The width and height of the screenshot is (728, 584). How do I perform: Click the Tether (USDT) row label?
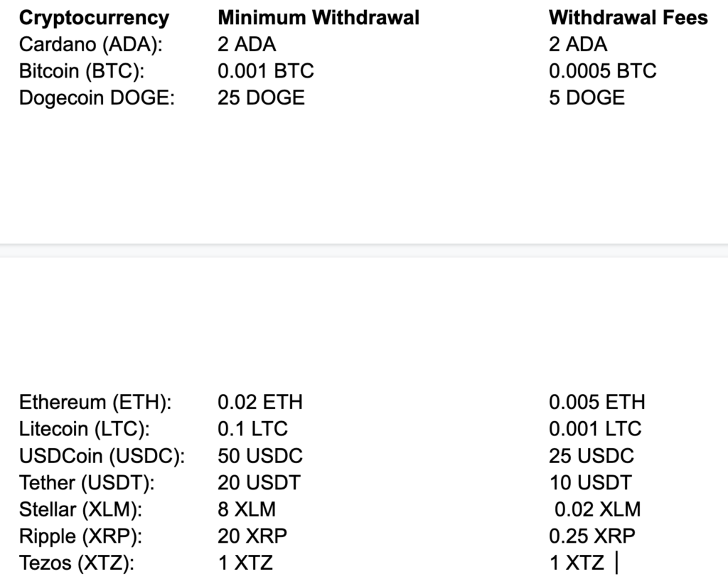87,483
